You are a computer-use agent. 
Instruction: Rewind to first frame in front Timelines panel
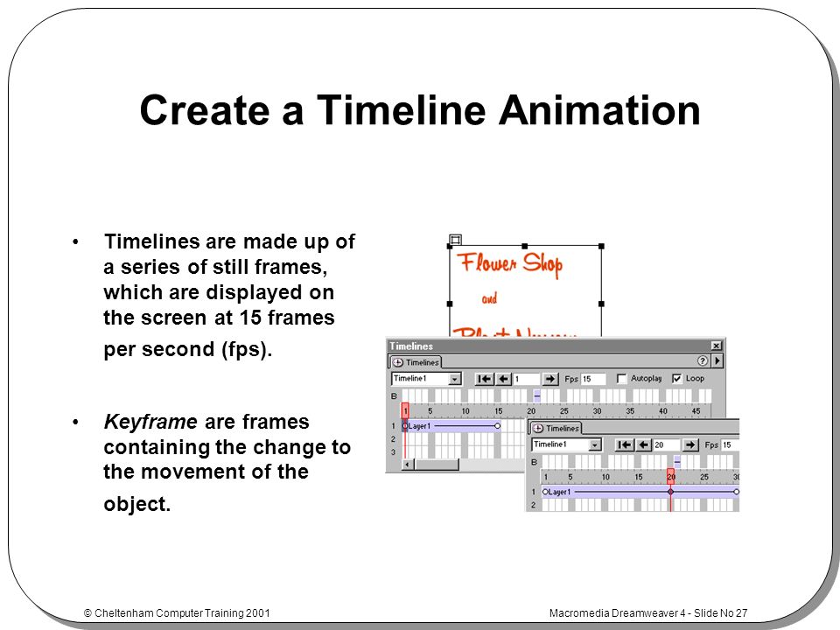point(624,444)
